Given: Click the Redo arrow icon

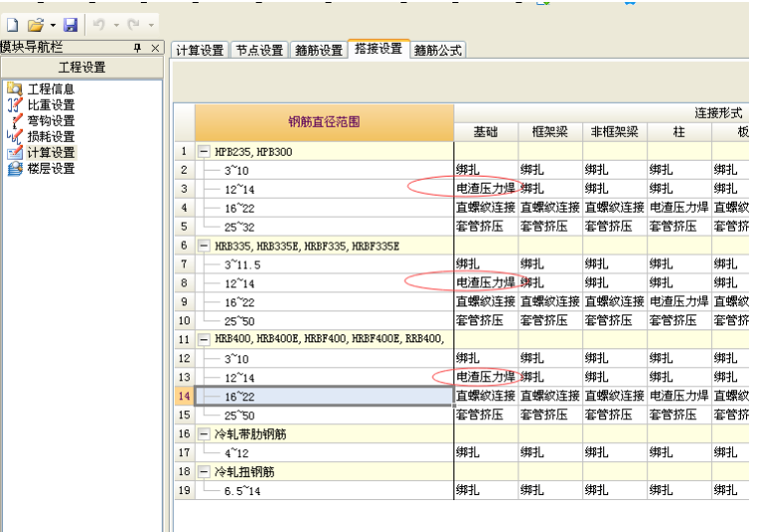Looking at the screenshot, I should (x=133, y=24).
